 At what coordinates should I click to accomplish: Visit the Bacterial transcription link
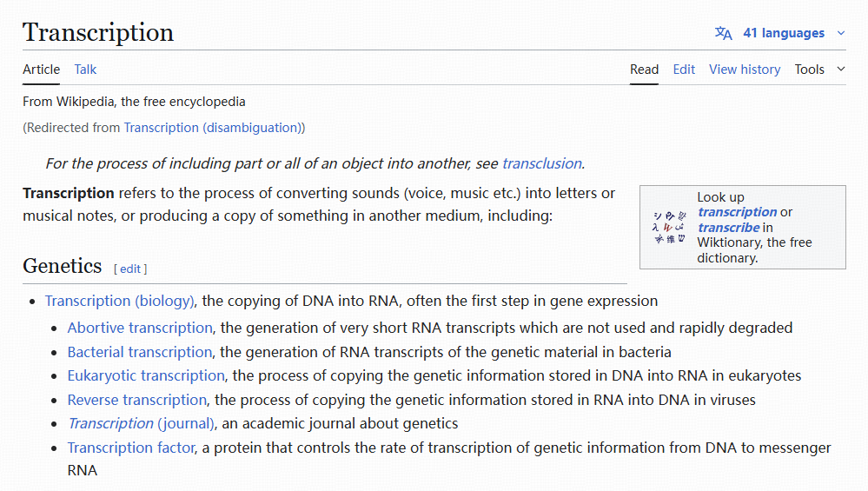pyautogui.click(x=140, y=352)
